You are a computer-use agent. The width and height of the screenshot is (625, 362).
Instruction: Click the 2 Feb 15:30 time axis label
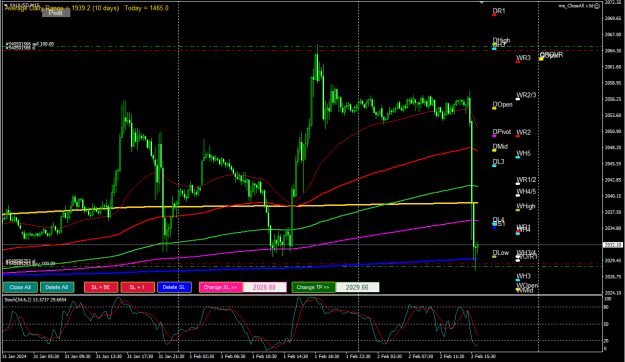click(483, 356)
